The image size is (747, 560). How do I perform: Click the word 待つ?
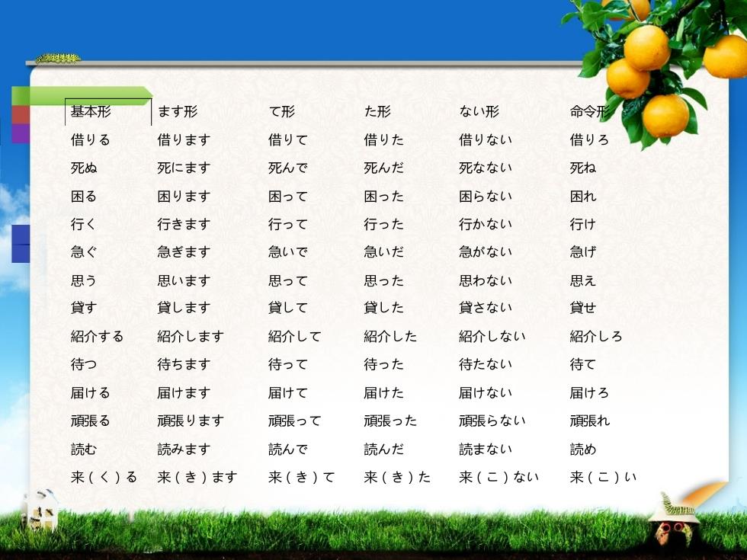click(84, 365)
